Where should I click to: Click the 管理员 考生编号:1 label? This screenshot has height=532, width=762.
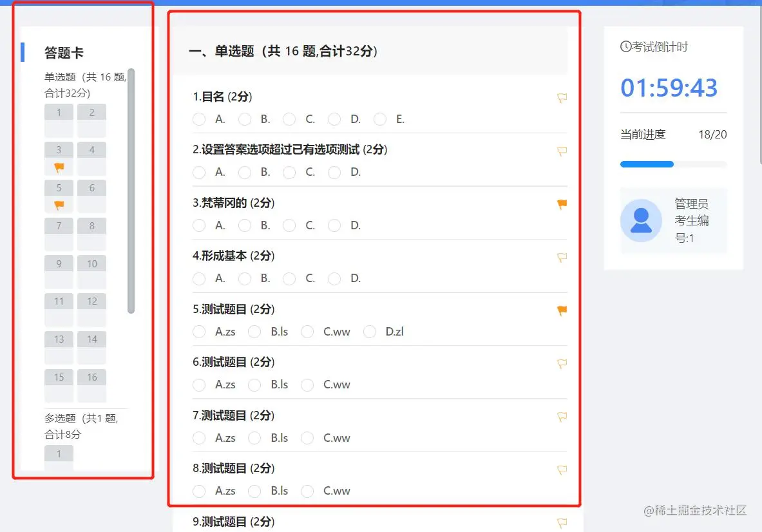point(692,220)
